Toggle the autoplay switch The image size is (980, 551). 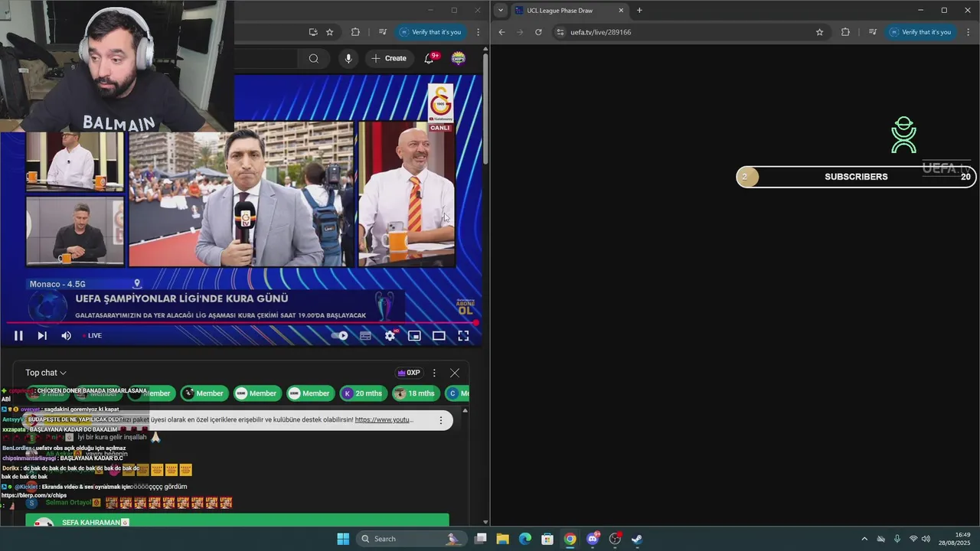click(x=340, y=335)
